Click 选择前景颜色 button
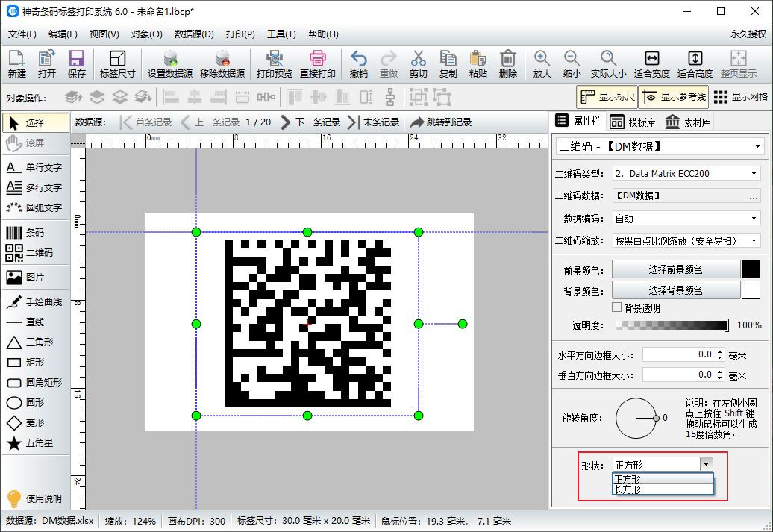The width and height of the screenshot is (773, 532). 676,269
